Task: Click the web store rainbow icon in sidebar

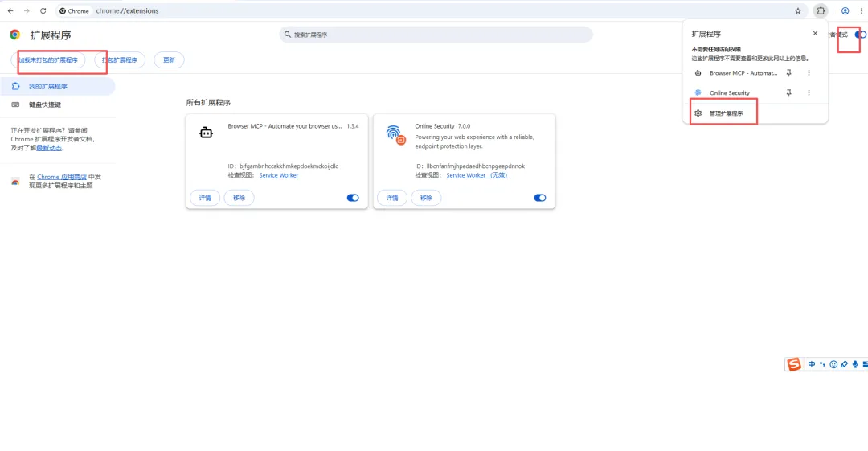Action: pyautogui.click(x=15, y=181)
